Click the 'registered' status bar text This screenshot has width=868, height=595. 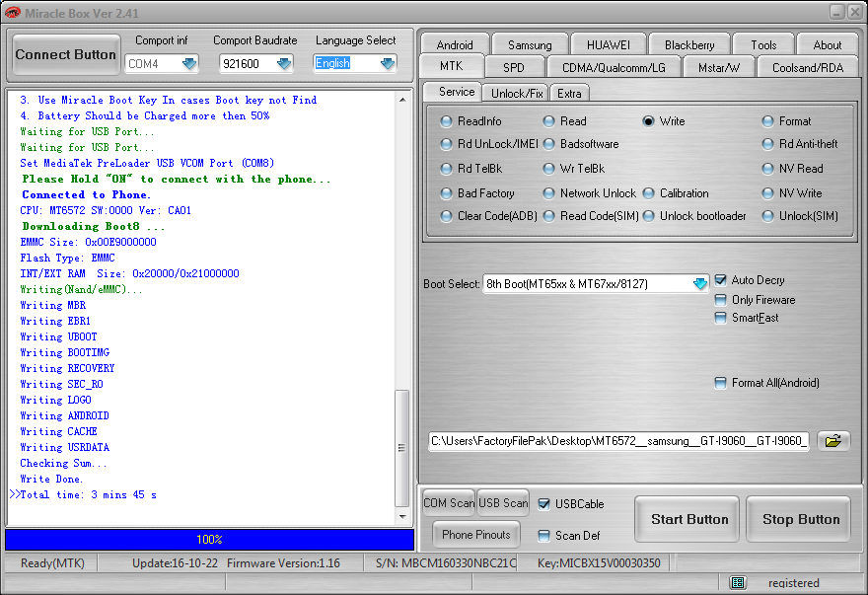pyautogui.click(x=793, y=583)
